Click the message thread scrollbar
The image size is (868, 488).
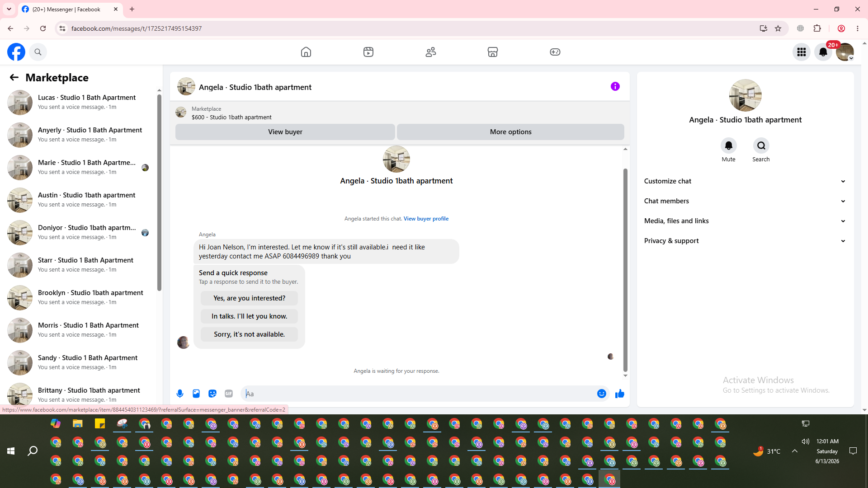(x=625, y=270)
